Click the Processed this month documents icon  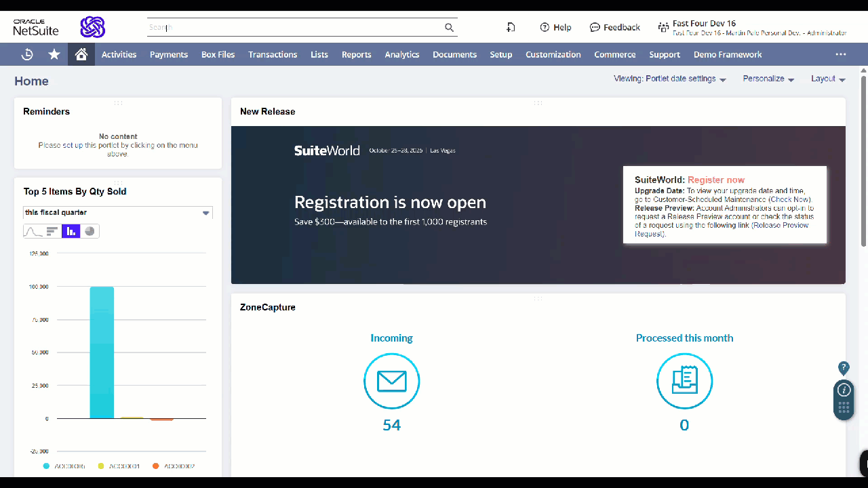pyautogui.click(x=684, y=381)
